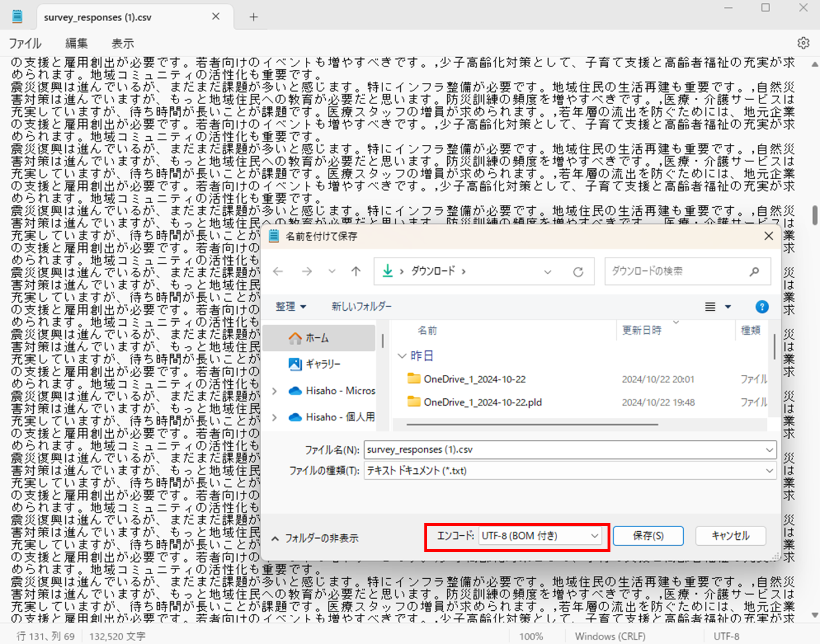Sort files by 更新日時 column
The image size is (820, 644).
pyautogui.click(x=641, y=330)
